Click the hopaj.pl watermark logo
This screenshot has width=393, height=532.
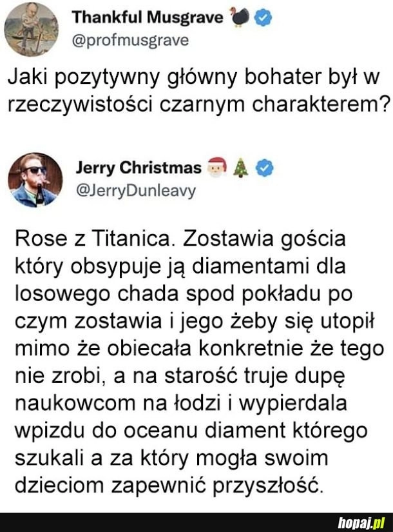coord(361,522)
